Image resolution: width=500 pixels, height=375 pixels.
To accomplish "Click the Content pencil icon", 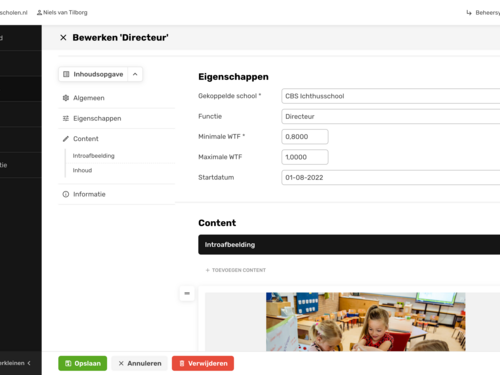I will [66, 139].
